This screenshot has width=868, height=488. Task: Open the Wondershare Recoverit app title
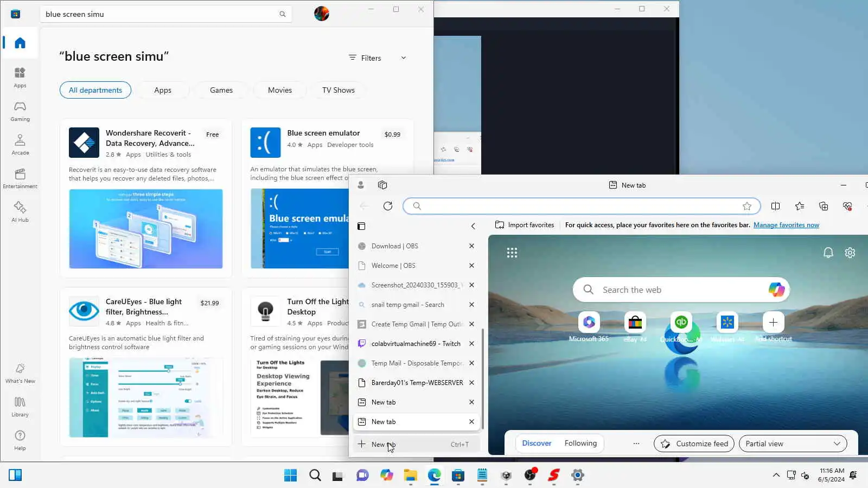[150, 138]
